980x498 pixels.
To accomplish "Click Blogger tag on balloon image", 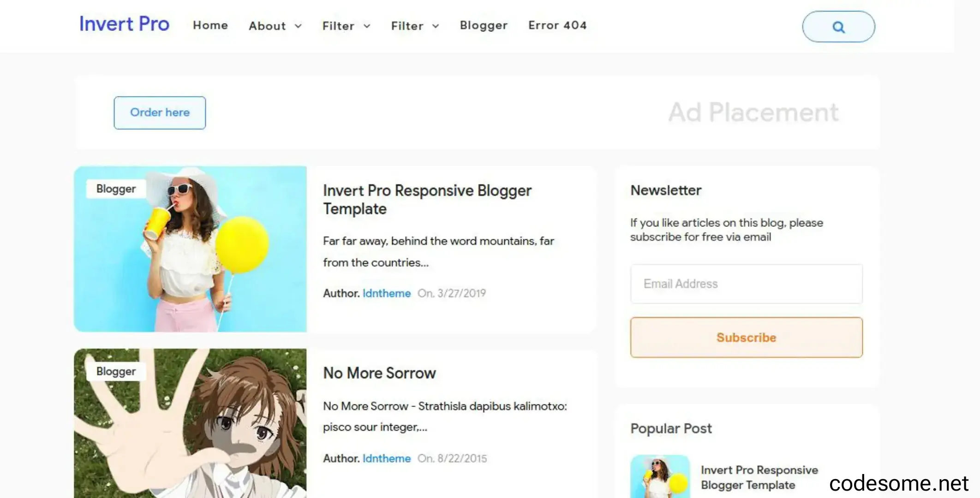I will (116, 189).
